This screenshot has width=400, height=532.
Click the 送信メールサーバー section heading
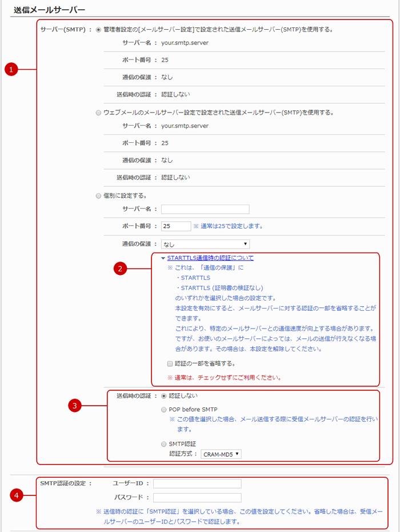[x=49, y=10]
